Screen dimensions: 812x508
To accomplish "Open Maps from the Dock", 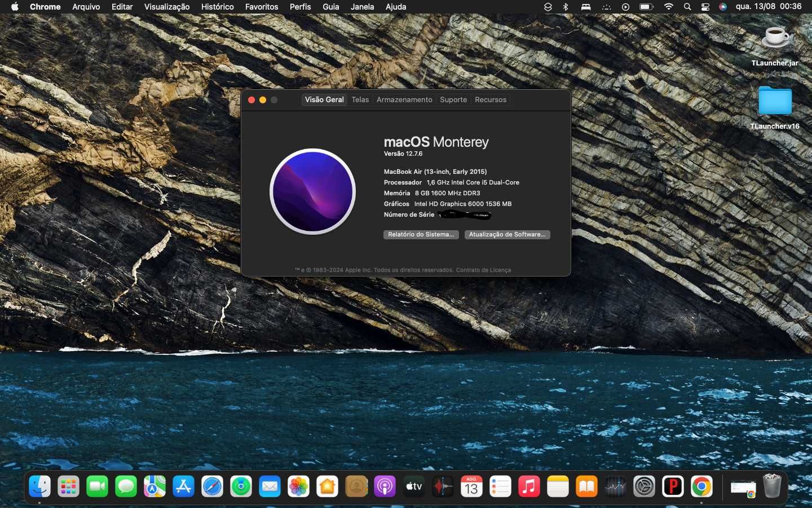I will 155,487.
